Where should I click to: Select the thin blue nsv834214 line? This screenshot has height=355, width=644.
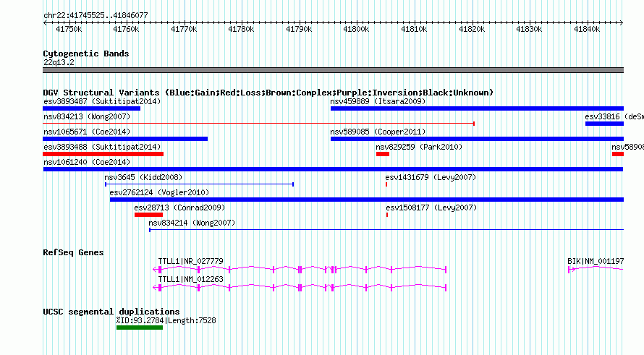[386, 230]
